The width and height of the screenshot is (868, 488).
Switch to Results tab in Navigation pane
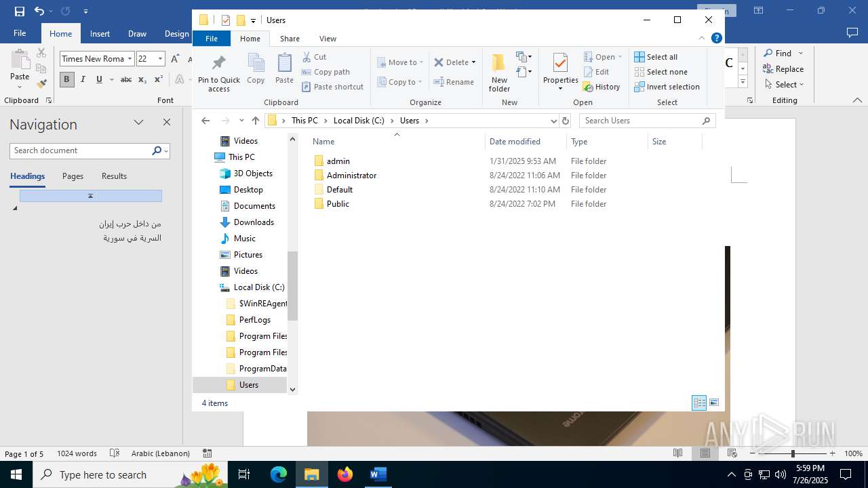point(114,176)
